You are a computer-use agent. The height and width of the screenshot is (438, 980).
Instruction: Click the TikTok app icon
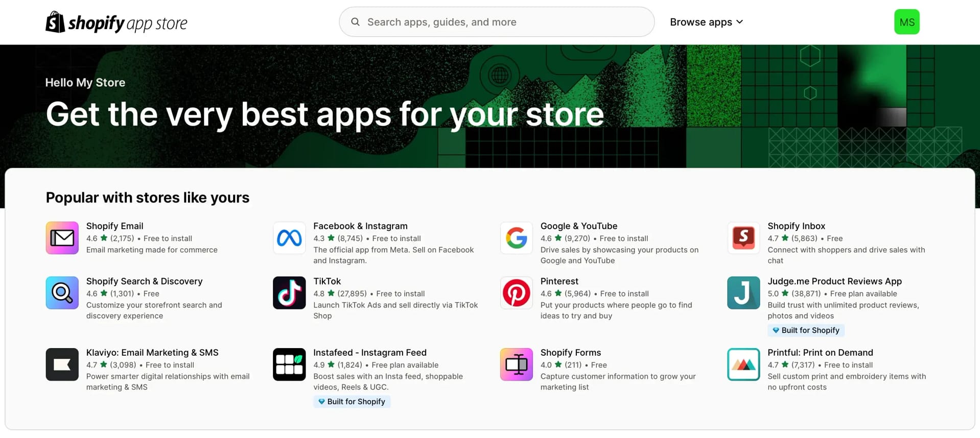click(x=289, y=293)
